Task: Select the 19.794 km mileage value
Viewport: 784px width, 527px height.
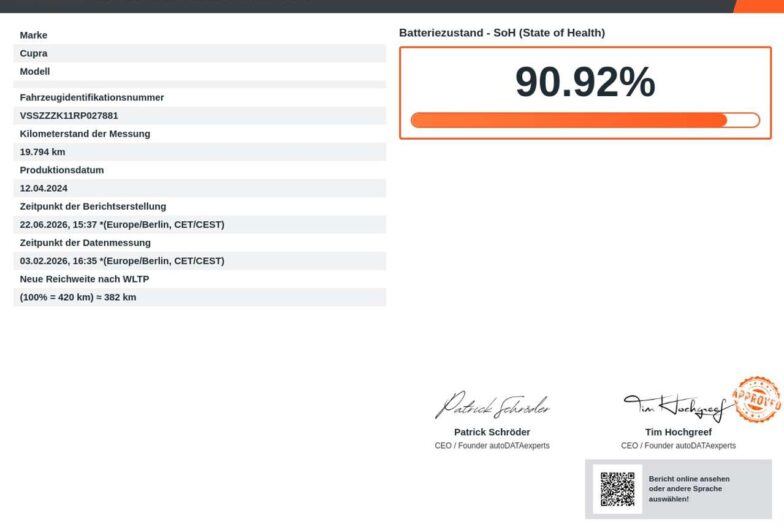Action: click(42, 152)
